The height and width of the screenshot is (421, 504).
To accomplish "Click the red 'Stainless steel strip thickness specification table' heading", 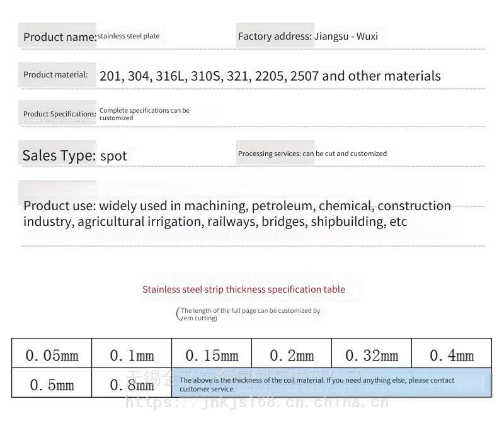I will [x=243, y=289].
